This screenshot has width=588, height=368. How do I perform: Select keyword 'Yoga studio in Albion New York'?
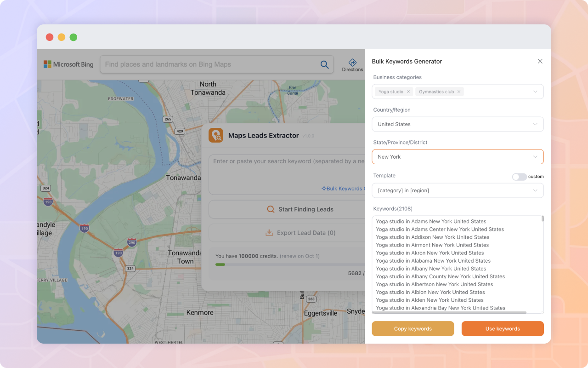coord(430,292)
